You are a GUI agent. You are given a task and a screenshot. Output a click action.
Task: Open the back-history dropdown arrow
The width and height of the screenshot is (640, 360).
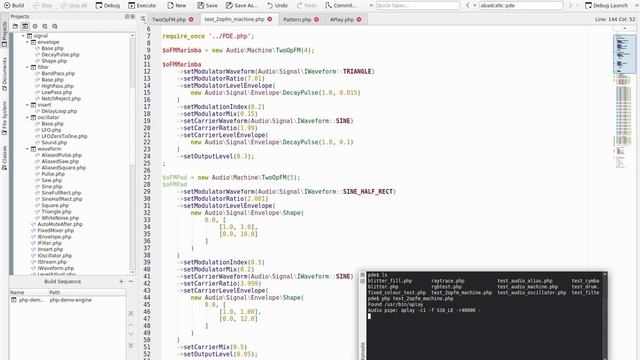pos(475,5)
